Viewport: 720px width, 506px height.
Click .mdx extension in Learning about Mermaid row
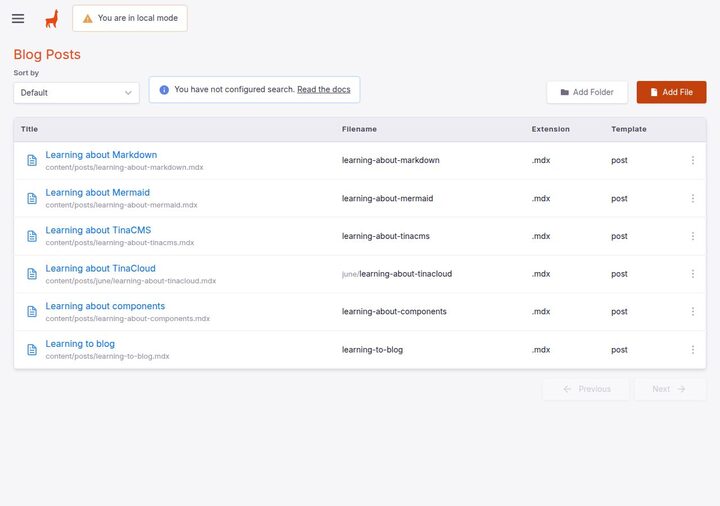click(x=541, y=198)
